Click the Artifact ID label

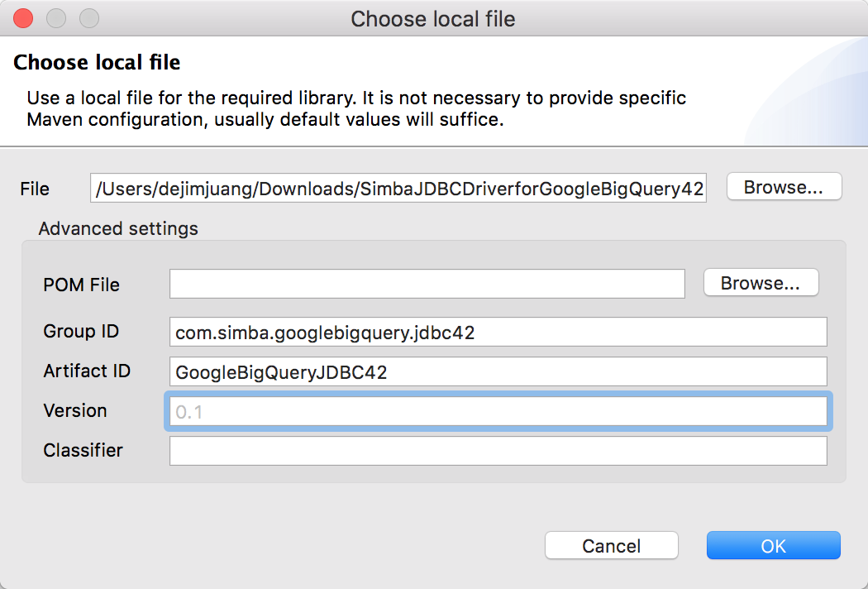point(87,371)
